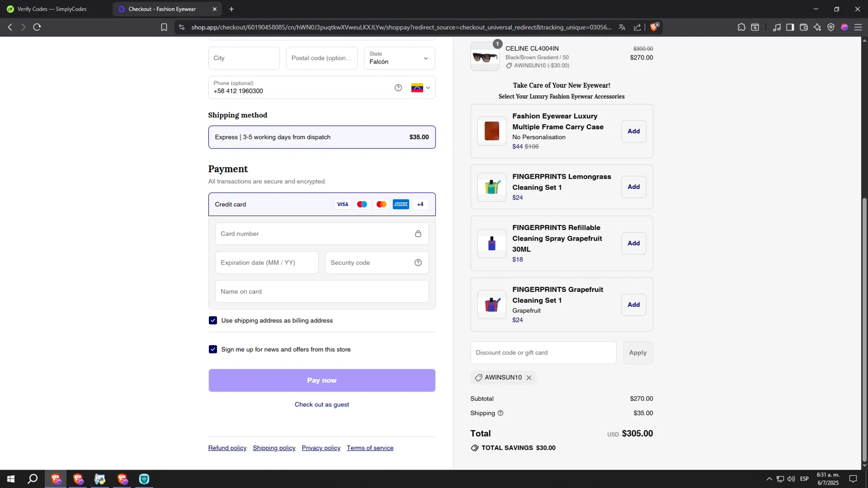
Task: Show more card brands +4 badge
Action: 420,204
